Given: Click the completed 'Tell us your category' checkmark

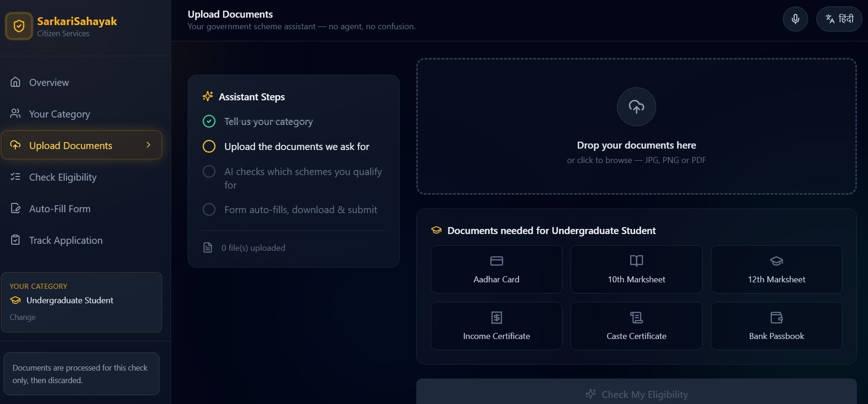Looking at the screenshot, I should click(209, 121).
